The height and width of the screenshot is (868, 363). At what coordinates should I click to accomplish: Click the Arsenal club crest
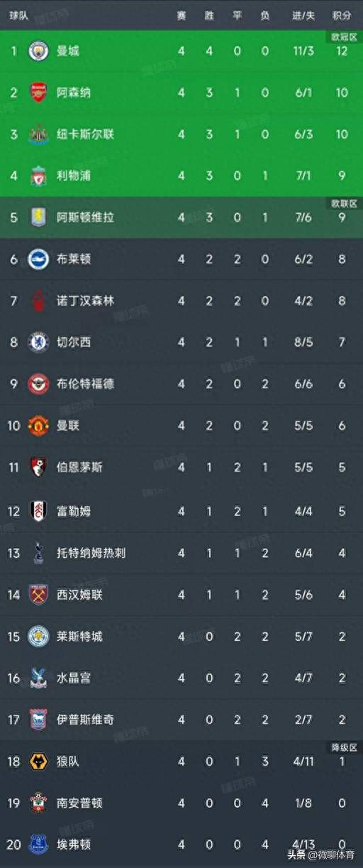38,92
